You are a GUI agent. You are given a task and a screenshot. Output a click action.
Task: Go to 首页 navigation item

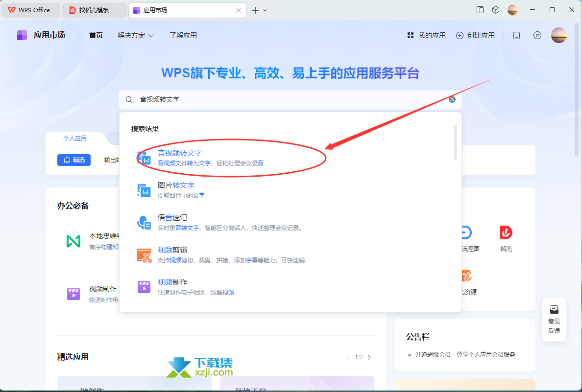coord(96,35)
